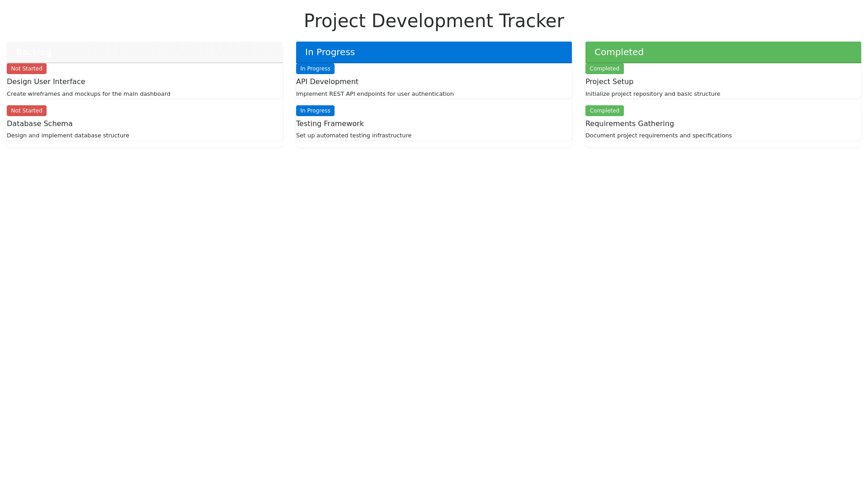The image size is (868, 488).
Task: Click Not Started badge on Design User Interface
Action: [27, 69]
